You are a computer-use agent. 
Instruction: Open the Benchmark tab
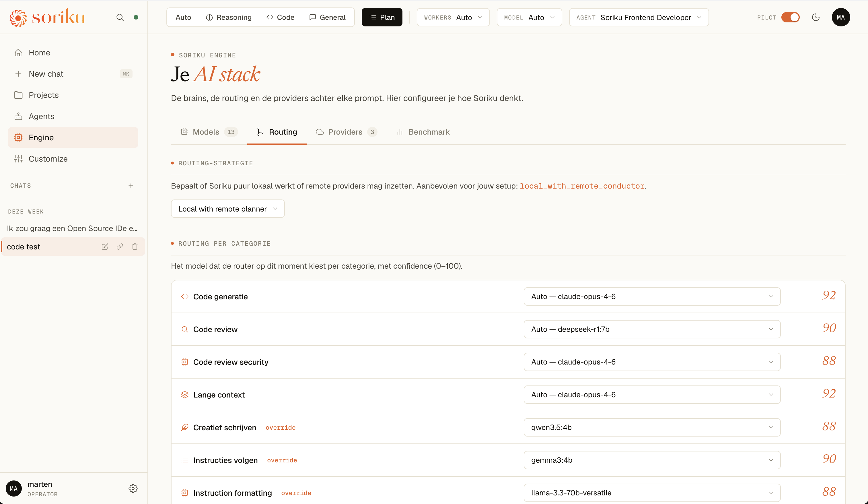[x=423, y=132]
